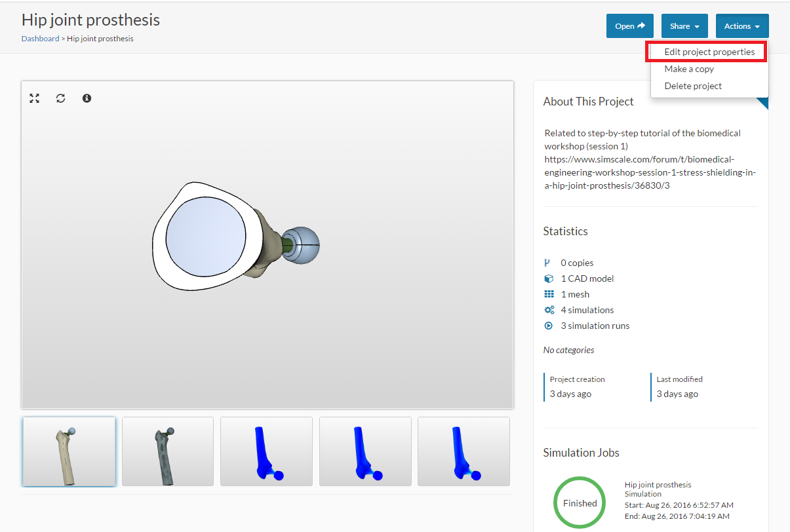The width and height of the screenshot is (790, 532).
Task: Click the green Finished status circle
Action: coord(580,503)
